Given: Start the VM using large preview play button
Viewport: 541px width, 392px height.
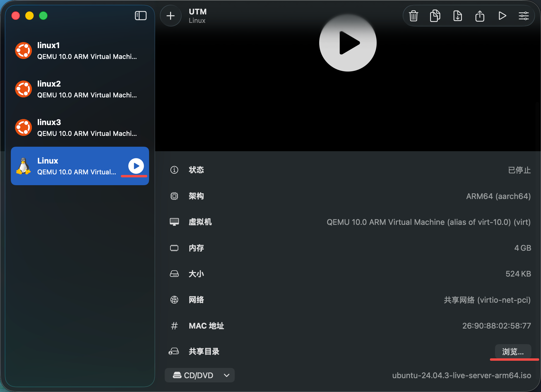Looking at the screenshot, I should (x=348, y=43).
